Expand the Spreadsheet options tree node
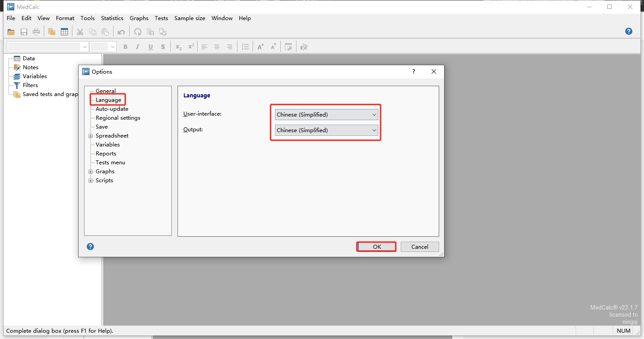 coord(91,136)
